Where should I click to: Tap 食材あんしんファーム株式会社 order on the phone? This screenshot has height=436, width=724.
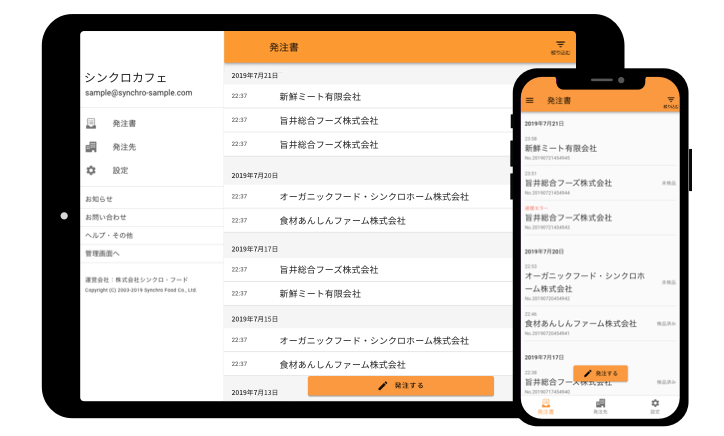(581, 324)
